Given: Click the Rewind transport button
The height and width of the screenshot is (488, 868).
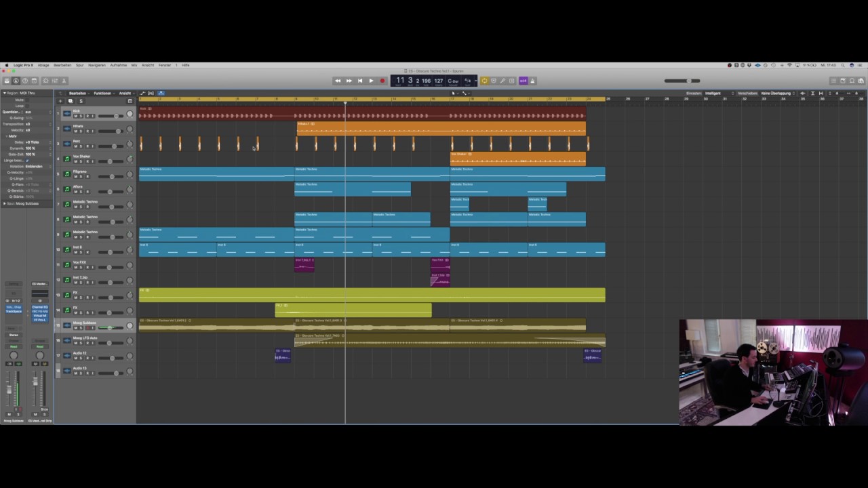Looking at the screenshot, I should (338, 81).
